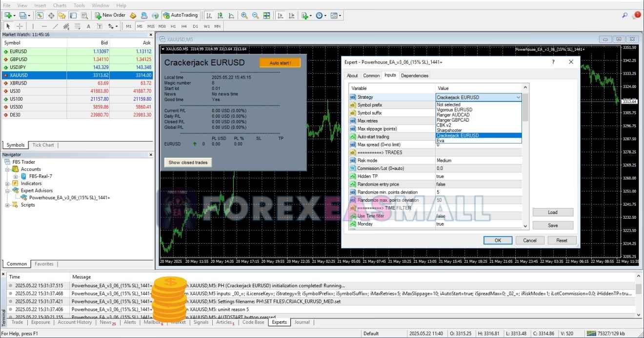
Task: Switch to the Dependencies tab in Expert dialog
Action: tap(415, 76)
